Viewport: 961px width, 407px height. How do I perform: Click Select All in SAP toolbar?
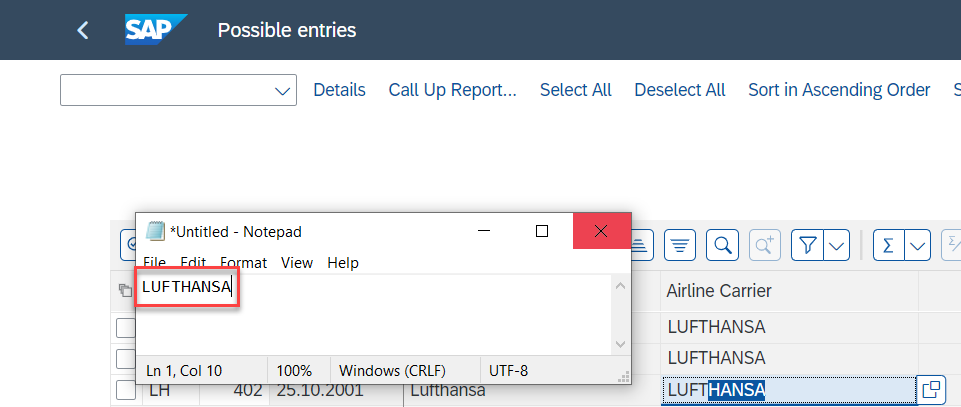tap(575, 90)
